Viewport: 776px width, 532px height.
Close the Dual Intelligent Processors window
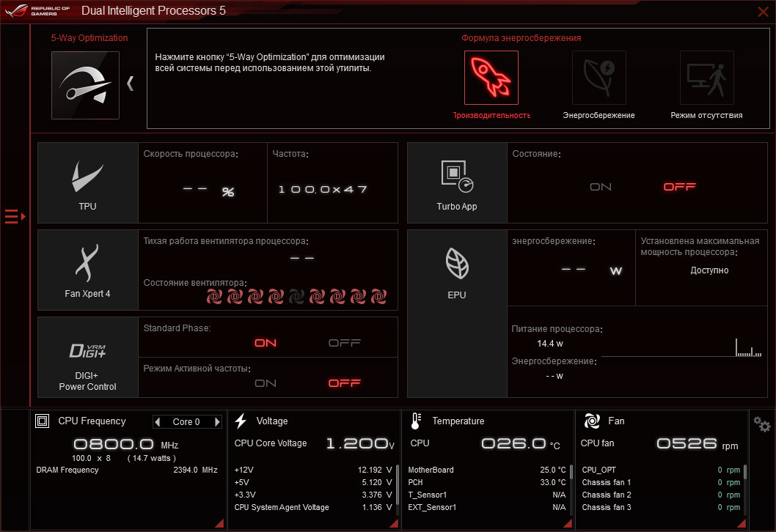(763, 12)
